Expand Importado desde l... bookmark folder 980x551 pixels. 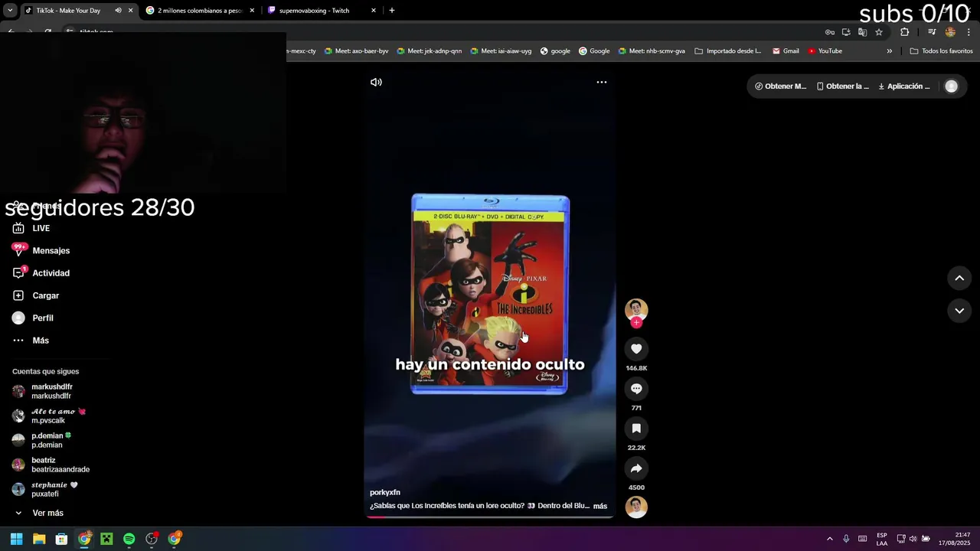pos(728,51)
